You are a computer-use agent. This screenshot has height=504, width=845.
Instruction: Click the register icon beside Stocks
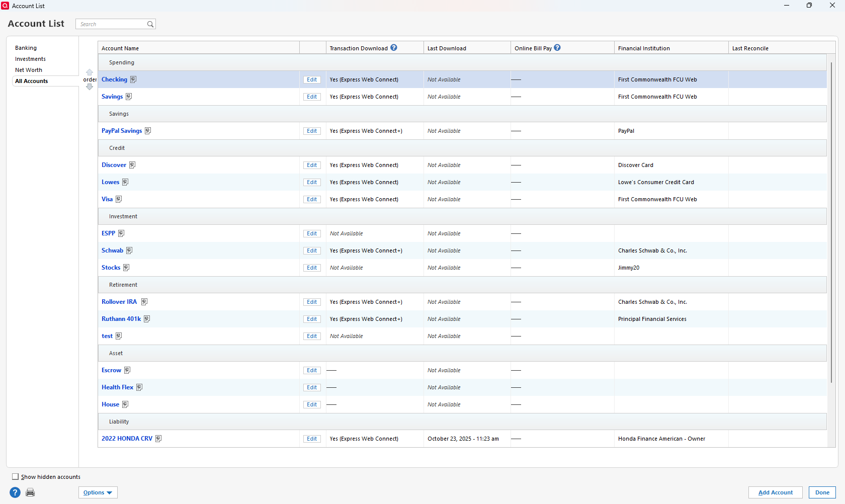(x=126, y=268)
